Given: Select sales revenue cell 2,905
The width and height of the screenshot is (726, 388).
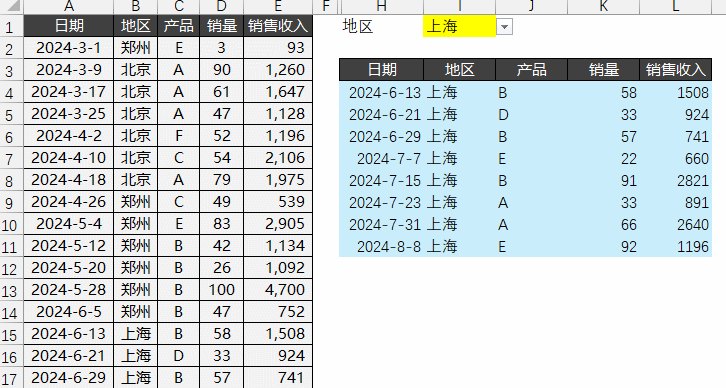Looking at the screenshot, I should pos(278,224).
